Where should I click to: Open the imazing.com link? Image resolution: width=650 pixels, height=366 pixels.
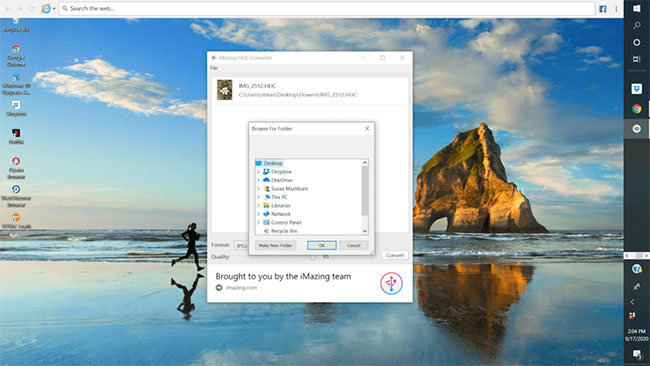pyautogui.click(x=241, y=288)
